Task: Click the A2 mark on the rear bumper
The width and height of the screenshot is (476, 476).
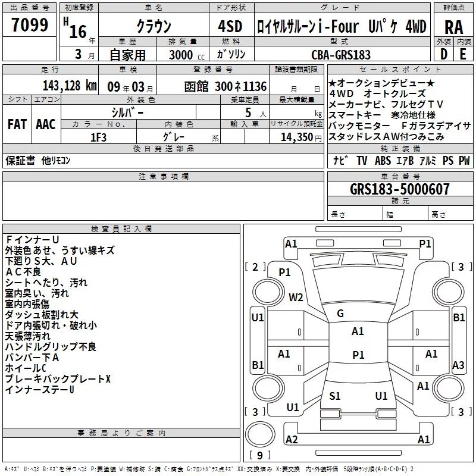Action: click(x=292, y=440)
